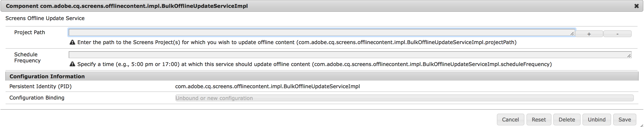The height and width of the screenshot is (127, 644).
Task: Click the Persistent Identity PID value text
Action: [267, 86]
